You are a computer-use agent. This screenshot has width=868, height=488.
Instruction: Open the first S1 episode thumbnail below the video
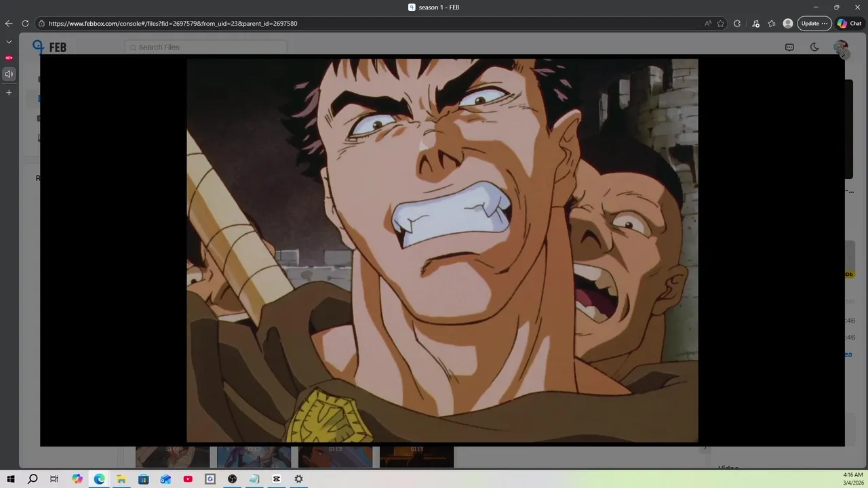[x=172, y=457]
